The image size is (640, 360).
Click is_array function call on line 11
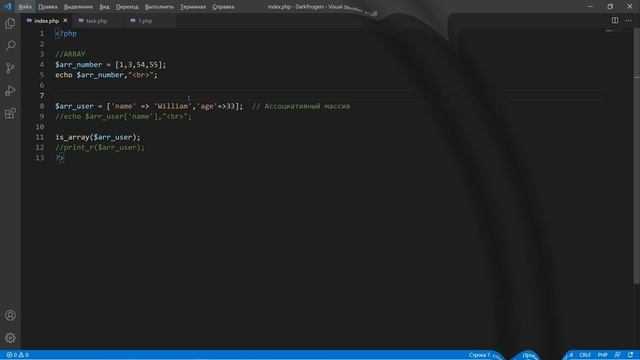[x=98, y=137]
